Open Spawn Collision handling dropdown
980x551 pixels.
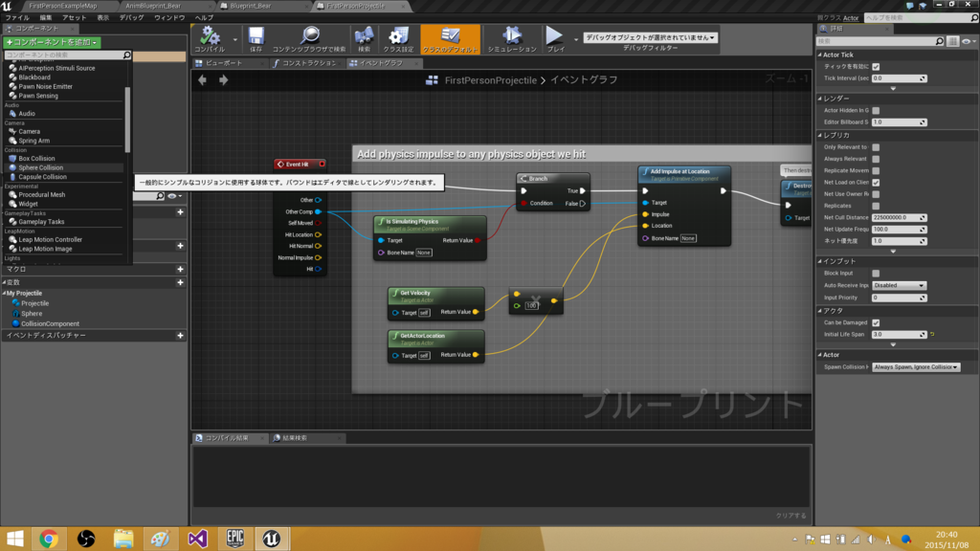pyautogui.click(x=916, y=367)
